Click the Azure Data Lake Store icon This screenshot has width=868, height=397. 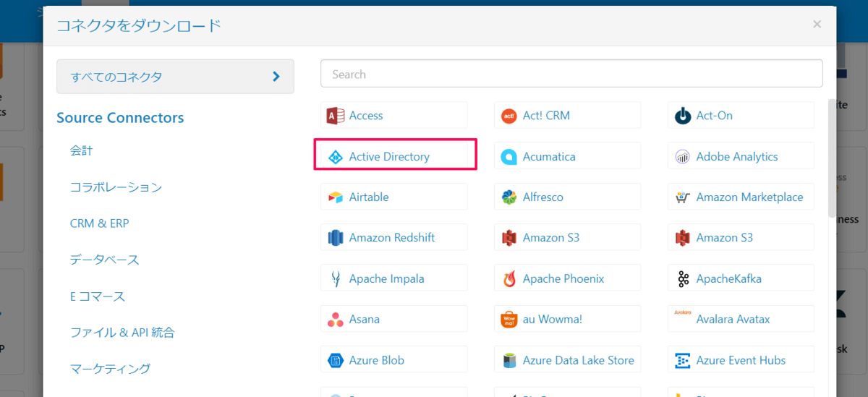click(x=509, y=360)
